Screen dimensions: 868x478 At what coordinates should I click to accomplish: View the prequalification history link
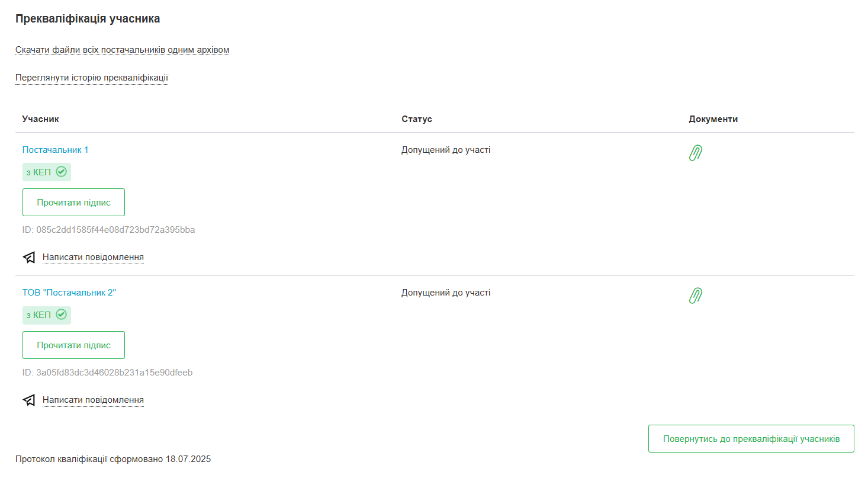(92, 78)
